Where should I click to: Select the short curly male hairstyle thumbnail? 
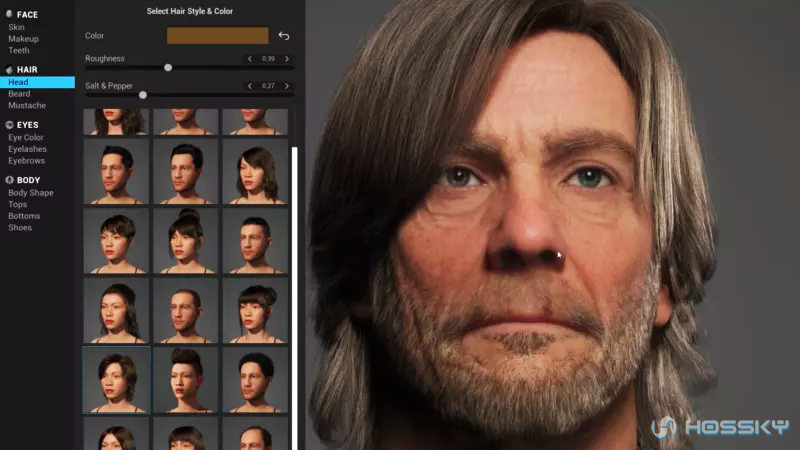point(255,380)
